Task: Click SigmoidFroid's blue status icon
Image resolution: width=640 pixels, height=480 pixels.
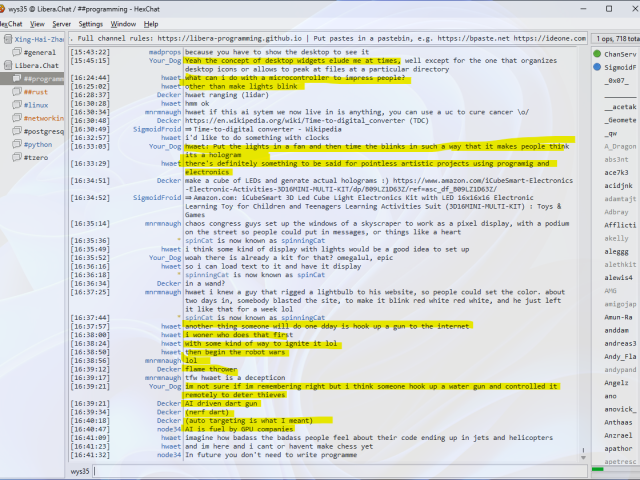Action: tap(597, 66)
